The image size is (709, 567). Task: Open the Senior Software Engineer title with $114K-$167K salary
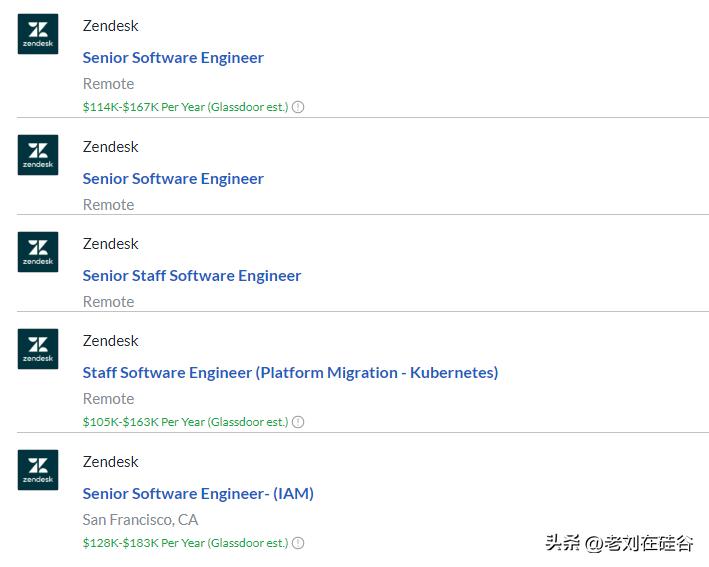(173, 58)
